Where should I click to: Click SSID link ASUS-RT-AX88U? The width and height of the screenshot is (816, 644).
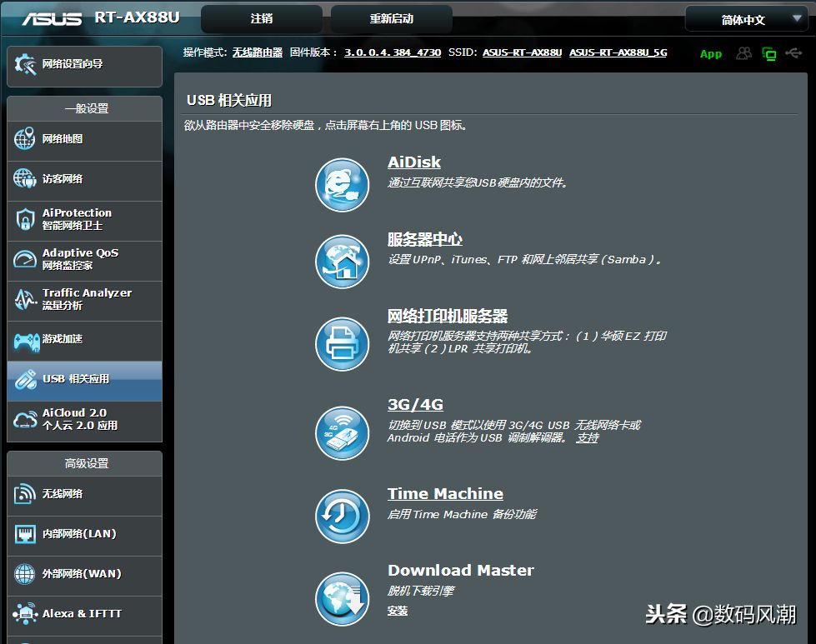pyautogui.click(x=522, y=52)
